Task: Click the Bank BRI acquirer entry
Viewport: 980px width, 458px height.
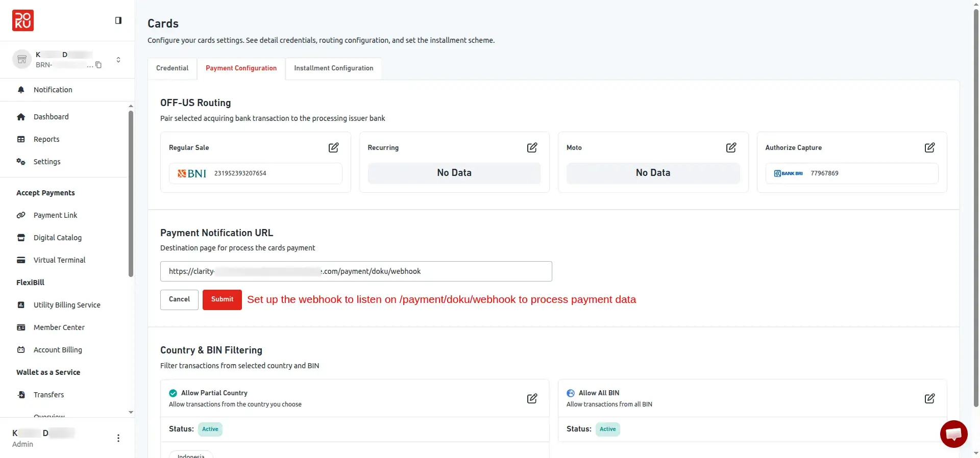Action: [851, 173]
